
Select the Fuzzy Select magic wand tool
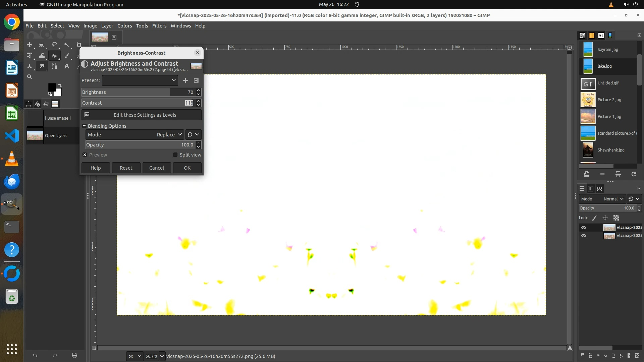point(67,45)
